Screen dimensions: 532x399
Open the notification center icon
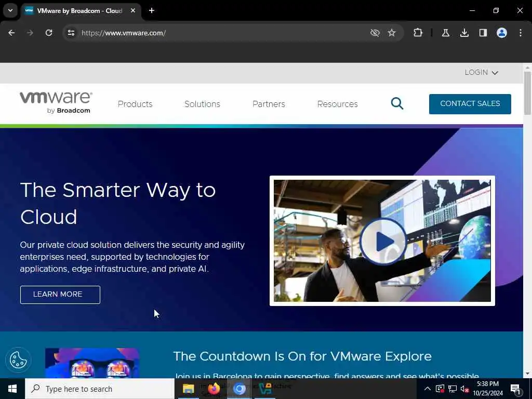(x=516, y=389)
